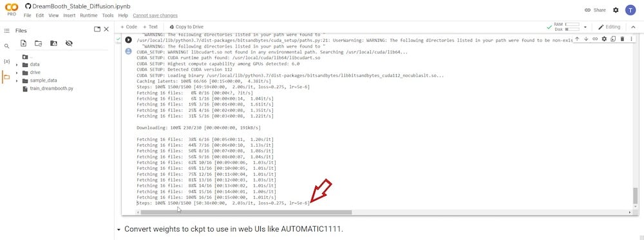Click the GitHub icon beside notebook title

click(x=28, y=6)
